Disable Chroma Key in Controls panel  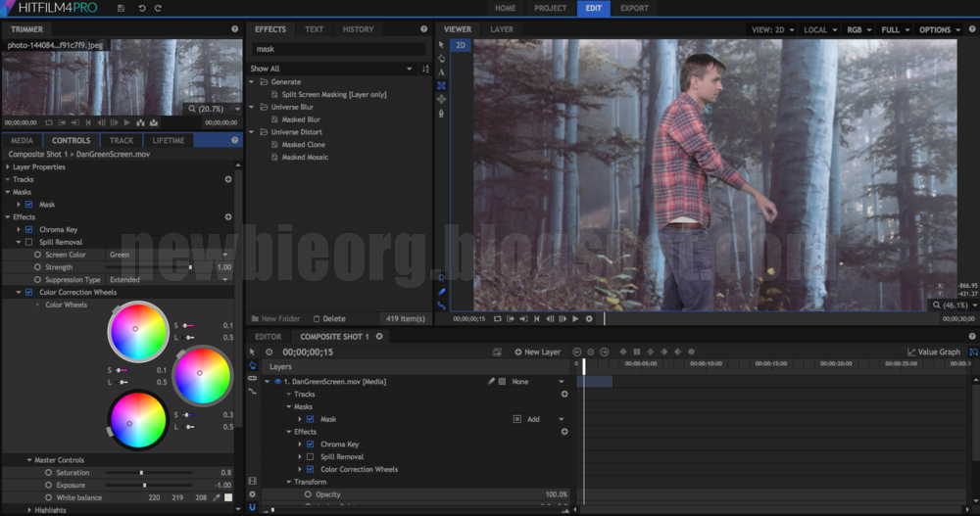coord(28,229)
